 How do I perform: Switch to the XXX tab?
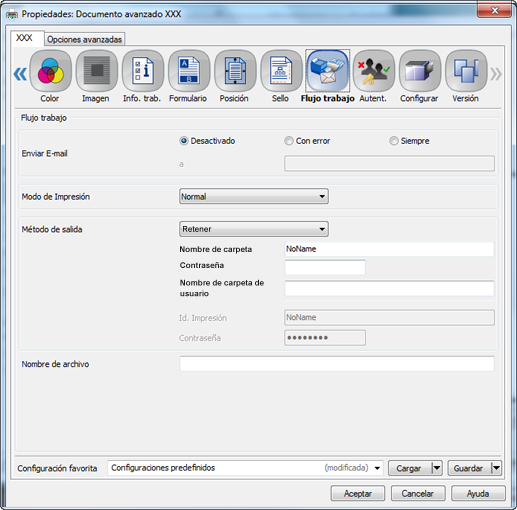click(25, 38)
